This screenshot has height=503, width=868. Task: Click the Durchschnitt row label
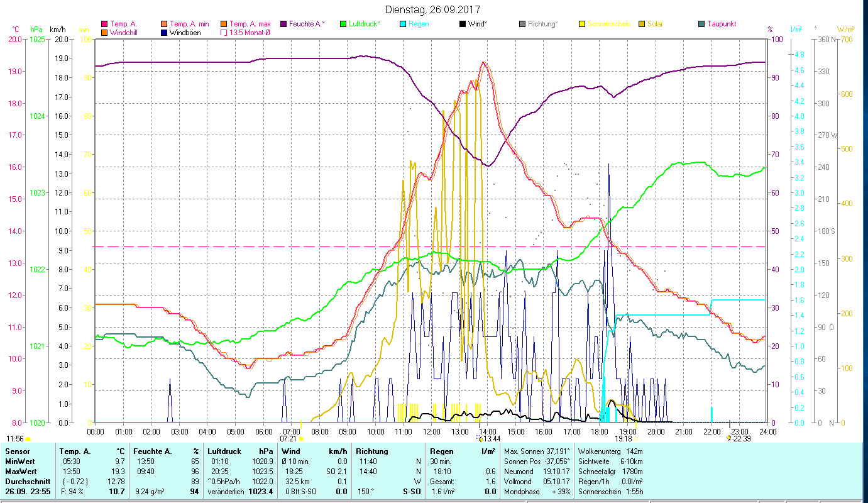point(27,482)
